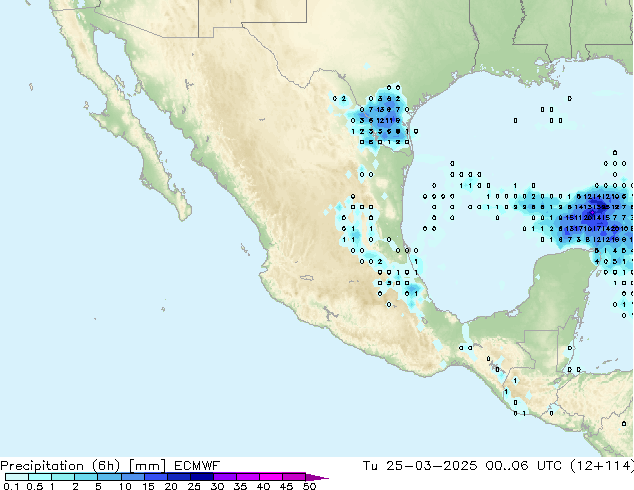Image resolution: width=634 pixels, height=490 pixels.
Task: Click the '35' legend scale label
Action: [x=240, y=486]
